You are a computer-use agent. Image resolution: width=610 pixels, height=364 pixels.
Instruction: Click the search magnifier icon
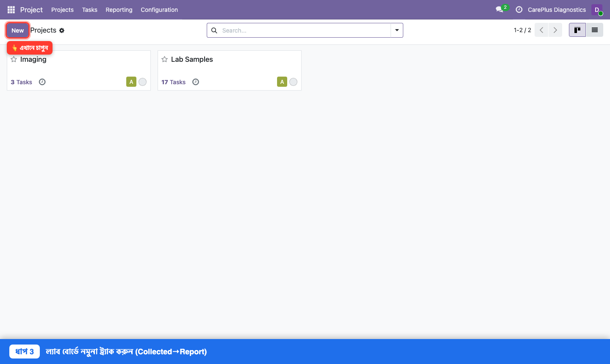[x=214, y=30]
